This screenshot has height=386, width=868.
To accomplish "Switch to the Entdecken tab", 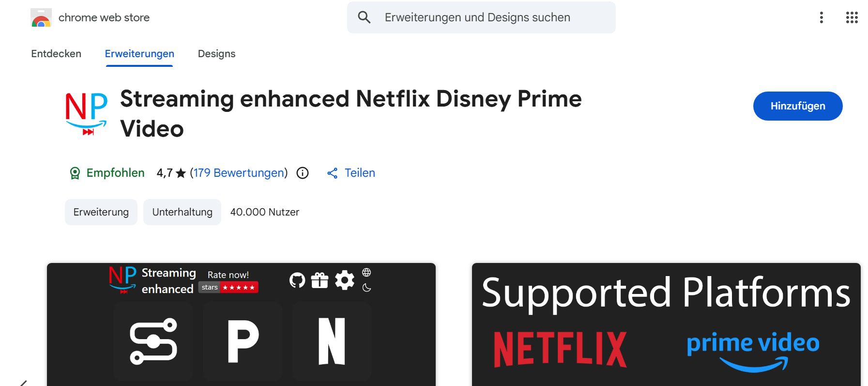I will [56, 54].
